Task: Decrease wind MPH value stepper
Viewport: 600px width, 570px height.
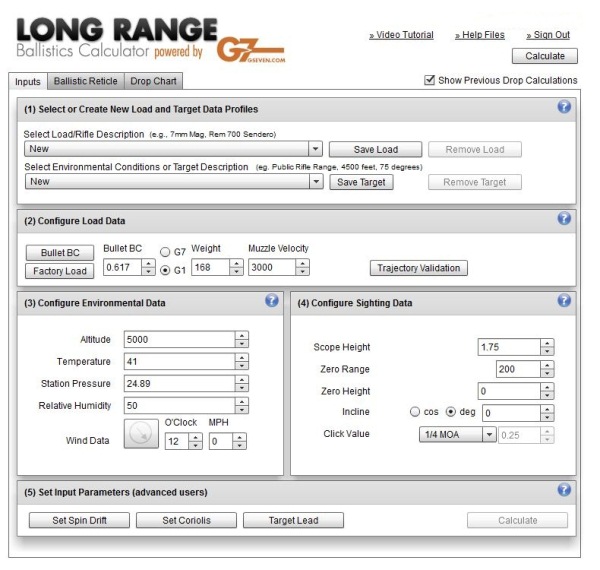Action: point(239,445)
